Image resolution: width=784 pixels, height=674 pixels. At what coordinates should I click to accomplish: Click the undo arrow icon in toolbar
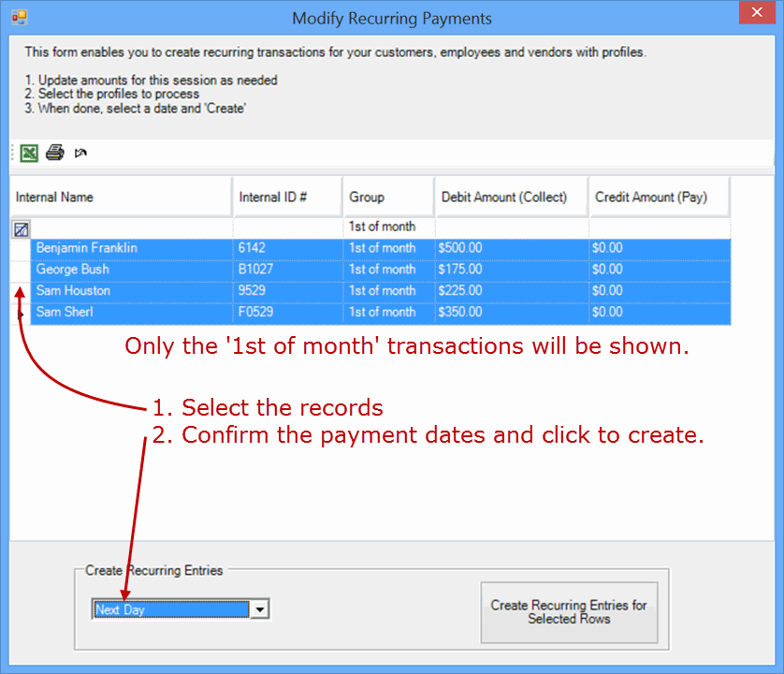[80, 153]
